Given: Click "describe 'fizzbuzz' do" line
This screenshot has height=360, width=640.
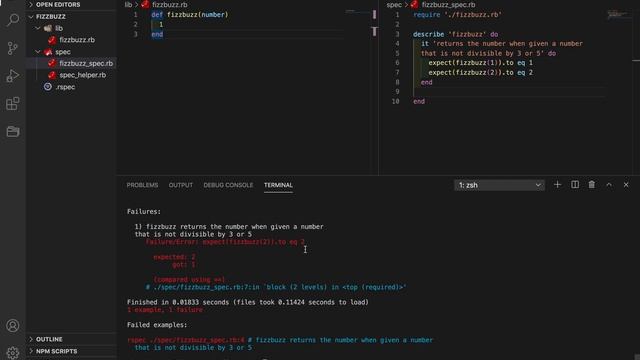Looking at the screenshot, I should pos(456,34).
